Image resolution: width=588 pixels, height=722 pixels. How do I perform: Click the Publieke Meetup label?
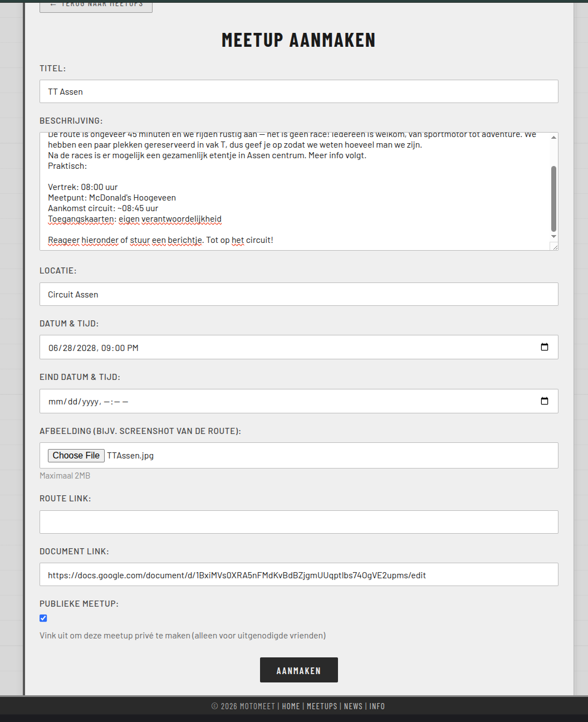point(79,604)
